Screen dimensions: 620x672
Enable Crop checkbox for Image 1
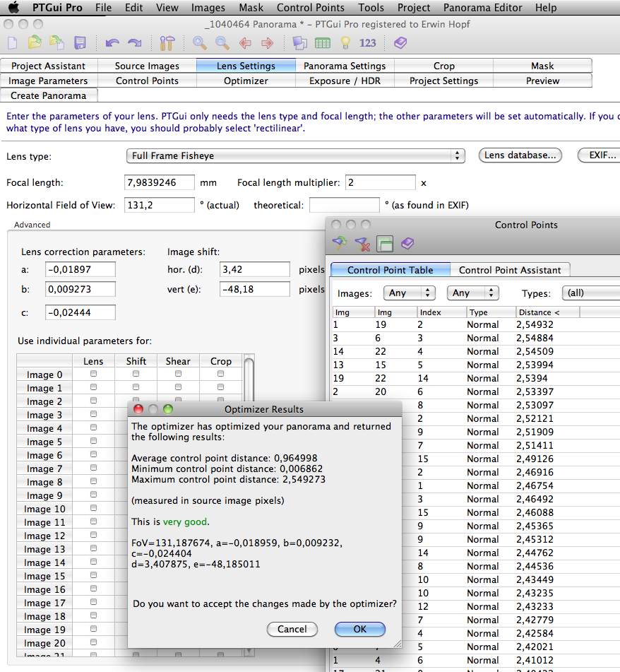[220, 387]
